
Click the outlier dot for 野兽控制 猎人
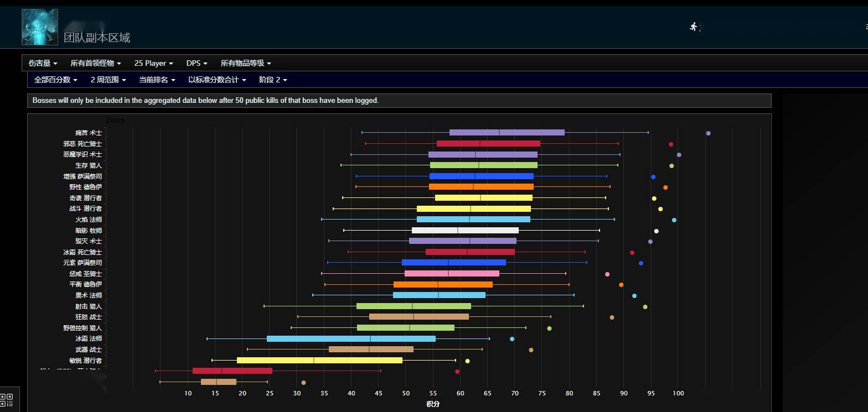coord(549,328)
